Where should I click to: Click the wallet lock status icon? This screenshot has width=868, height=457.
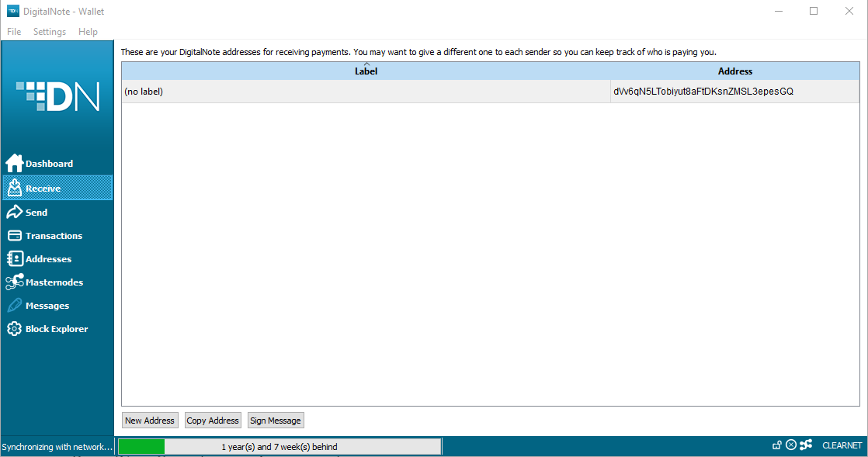776,445
